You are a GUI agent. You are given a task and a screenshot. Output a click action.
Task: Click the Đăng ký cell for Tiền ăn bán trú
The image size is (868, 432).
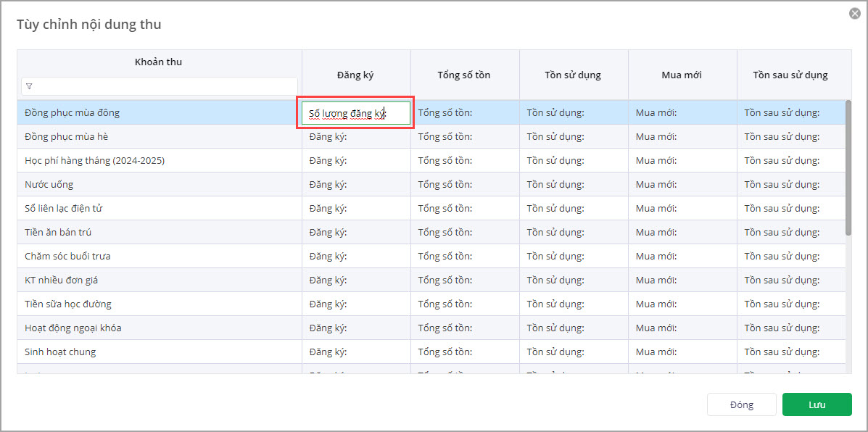pos(356,233)
